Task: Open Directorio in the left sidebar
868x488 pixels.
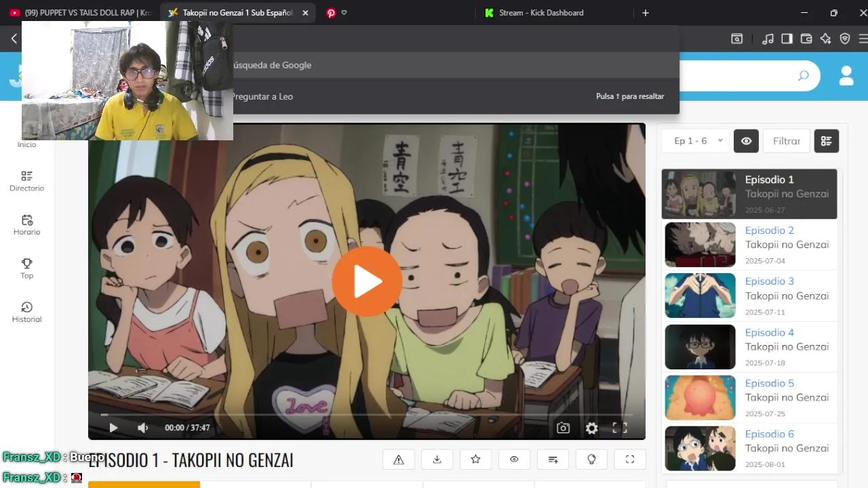Action: click(26, 181)
